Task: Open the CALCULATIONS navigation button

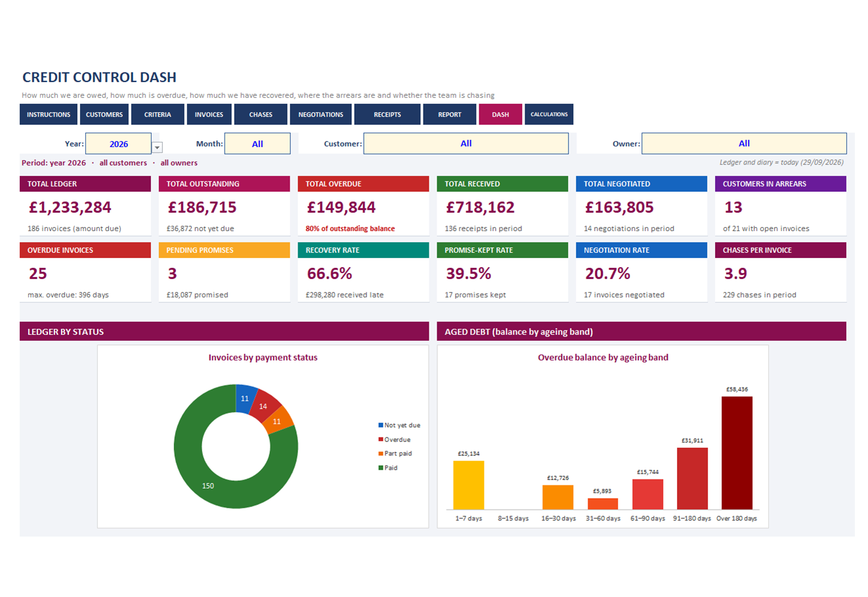Action: (x=549, y=114)
